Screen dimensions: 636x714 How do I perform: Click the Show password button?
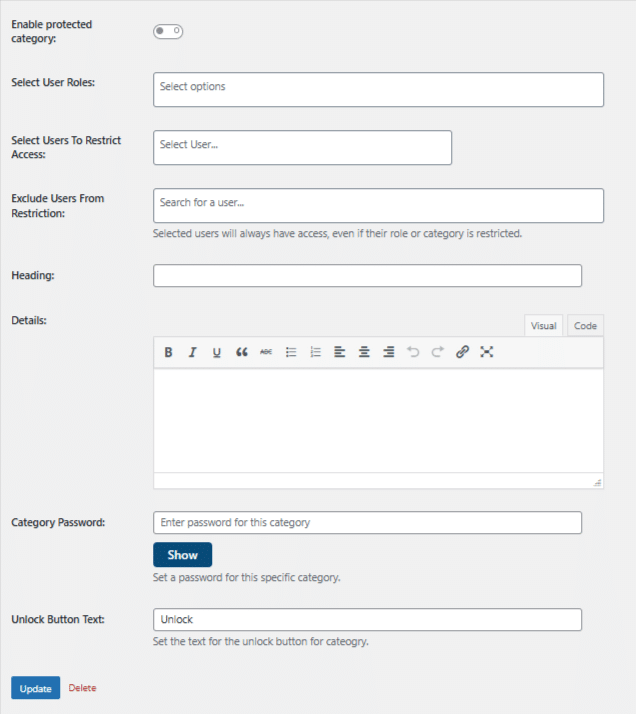pyautogui.click(x=183, y=555)
